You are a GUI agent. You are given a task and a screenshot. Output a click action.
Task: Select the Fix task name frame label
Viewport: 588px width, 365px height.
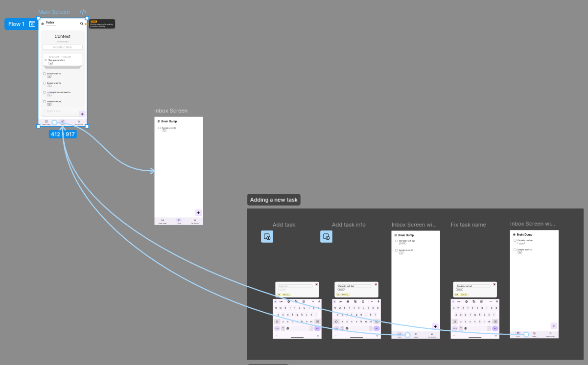pyautogui.click(x=468, y=225)
